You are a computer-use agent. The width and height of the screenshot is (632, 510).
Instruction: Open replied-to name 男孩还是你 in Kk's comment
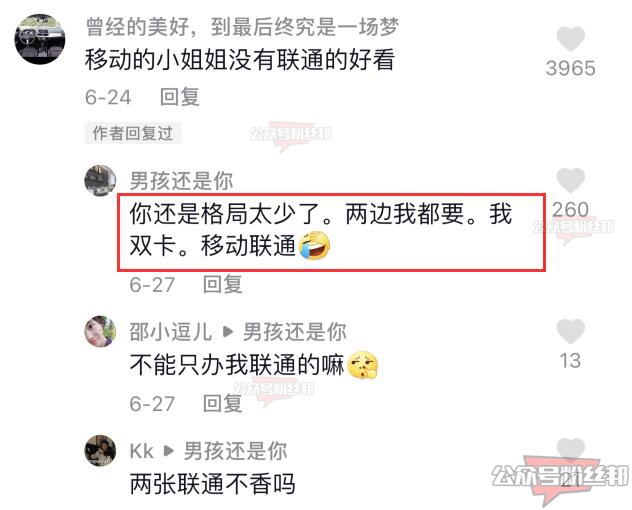(235, 451)
